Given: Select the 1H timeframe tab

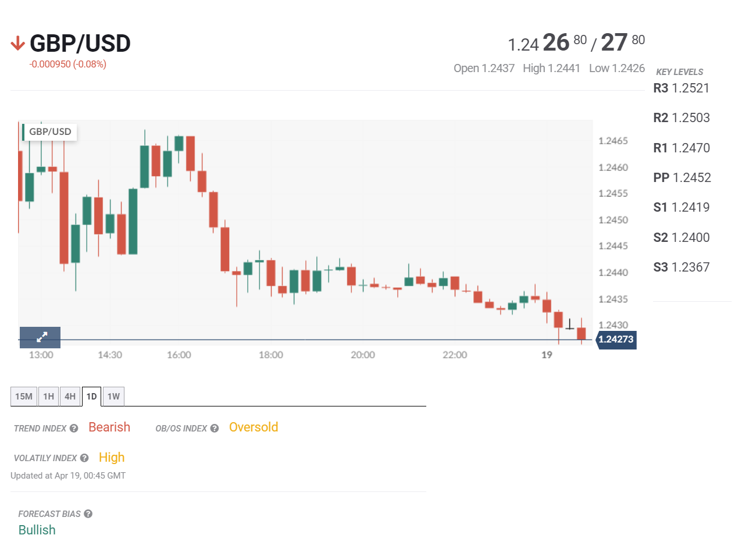Looking at the screenshot, I should (49, 397).
